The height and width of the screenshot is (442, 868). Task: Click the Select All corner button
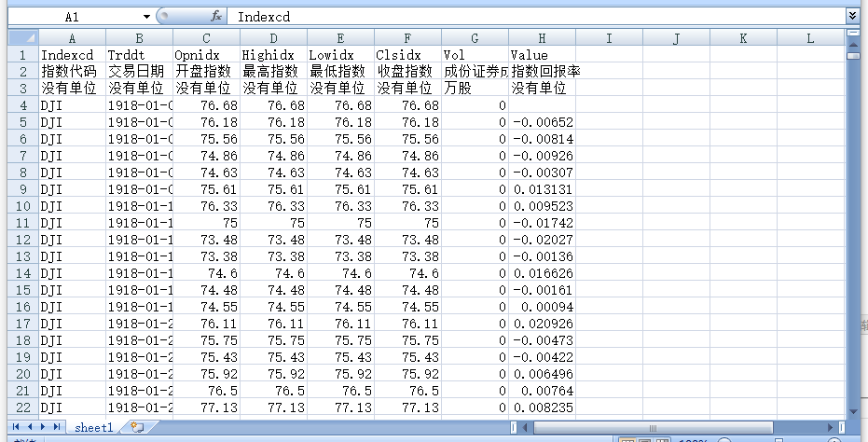(22, 37)
